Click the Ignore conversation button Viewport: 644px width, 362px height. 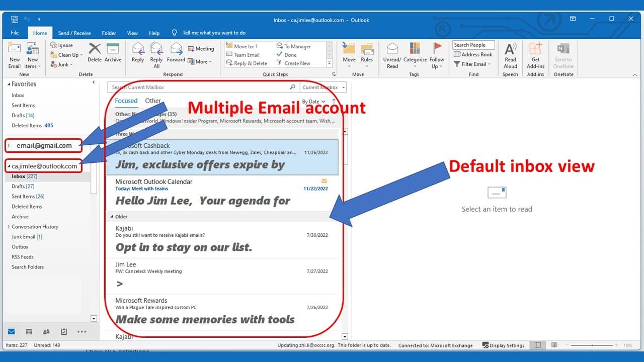(x=62, y=46)
